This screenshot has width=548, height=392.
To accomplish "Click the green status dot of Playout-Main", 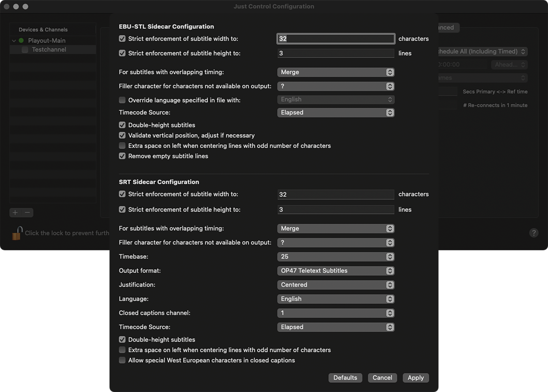I will 21,40.
